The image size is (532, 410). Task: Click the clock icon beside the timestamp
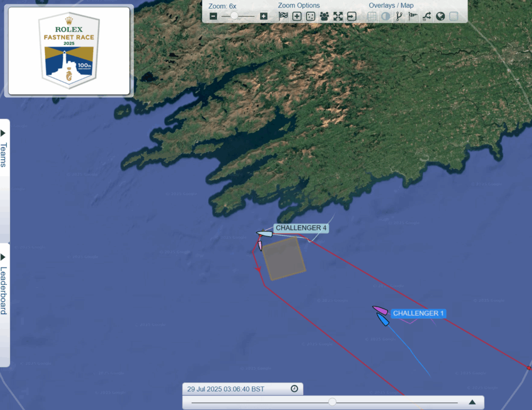point(294,389)
